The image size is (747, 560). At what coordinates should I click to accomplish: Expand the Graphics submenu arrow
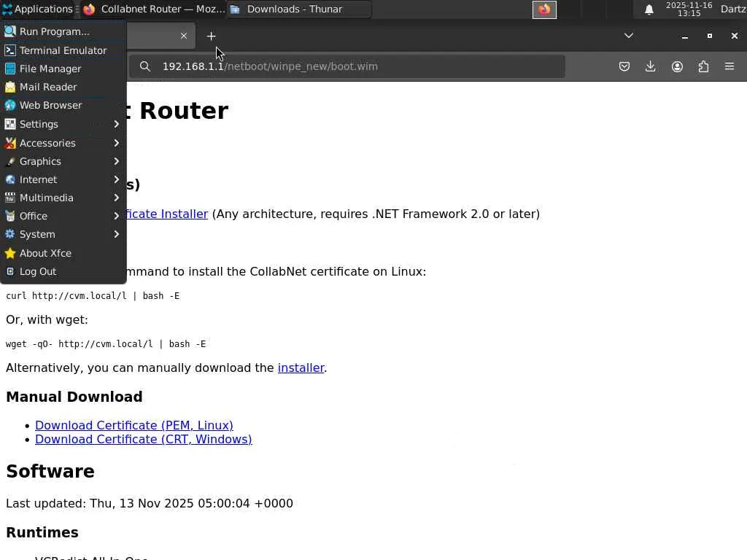pos(116,161)
